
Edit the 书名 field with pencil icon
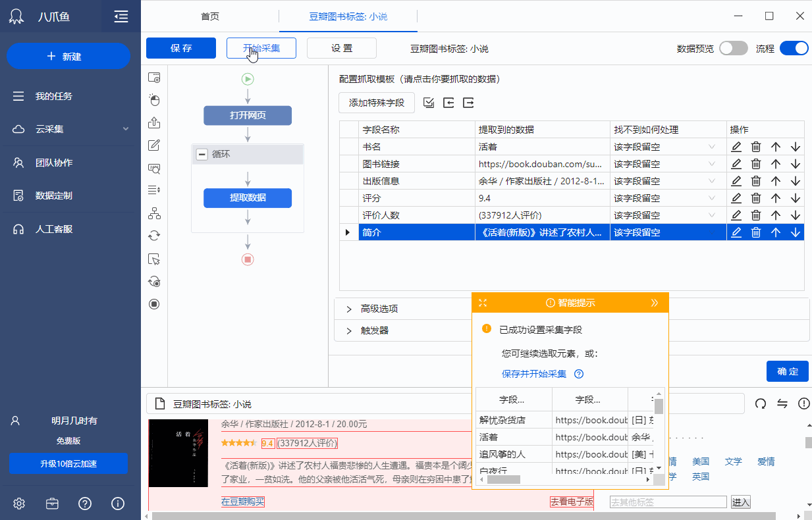point(736,147)
